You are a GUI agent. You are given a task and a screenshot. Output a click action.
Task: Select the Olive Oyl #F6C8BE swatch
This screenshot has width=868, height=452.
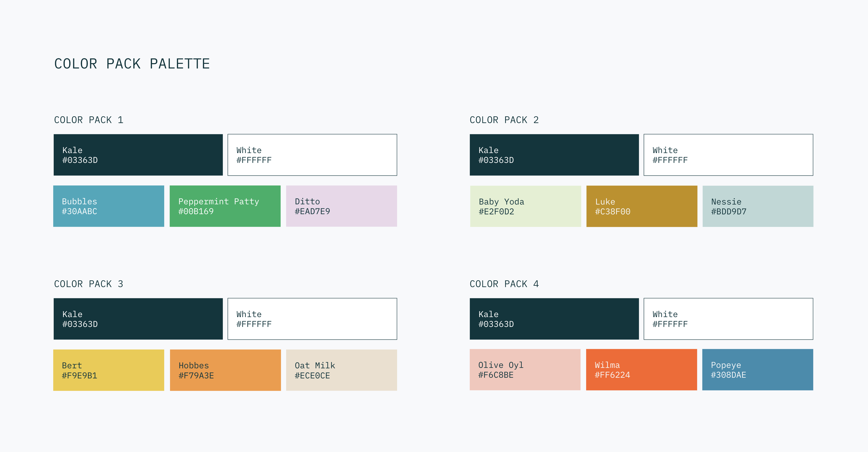(525, 370)
